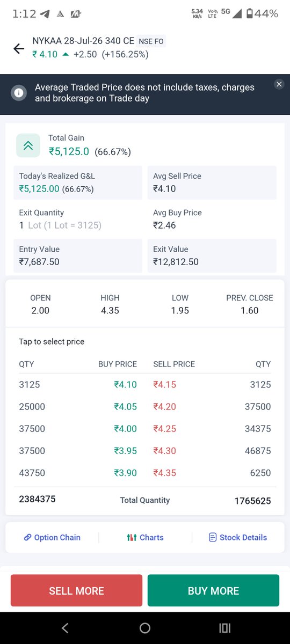Viewport: 290px width, 644px height.
Task: Select sell price ₹4.35
Action: 164,473
